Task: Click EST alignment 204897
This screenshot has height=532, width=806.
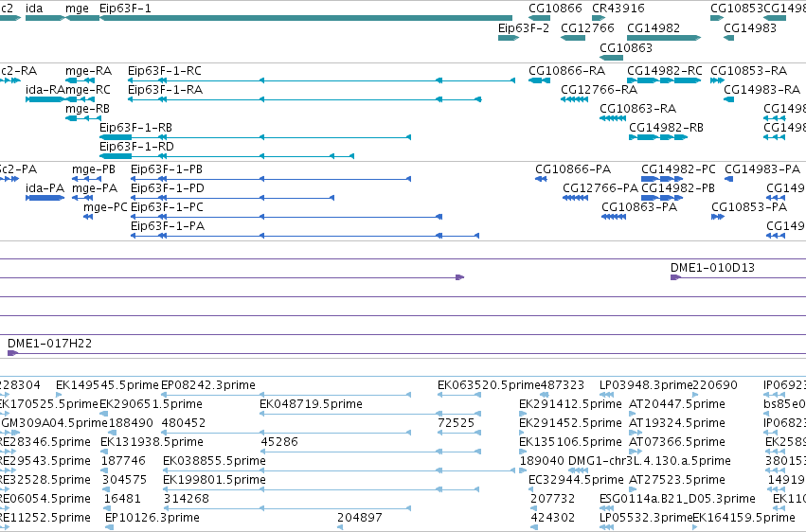Action: coord(340,527)
